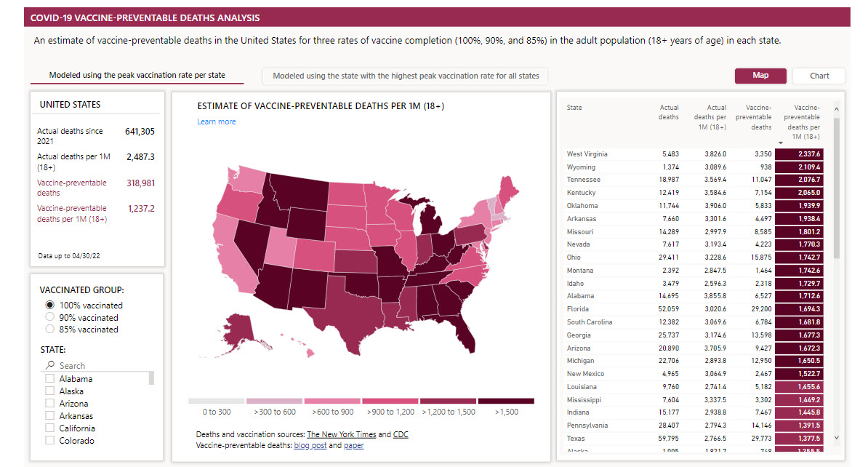The width and height of the screenshot is (868, 467).
Task: Click the table scrollbar down arrow
Action: click(837, 438)
